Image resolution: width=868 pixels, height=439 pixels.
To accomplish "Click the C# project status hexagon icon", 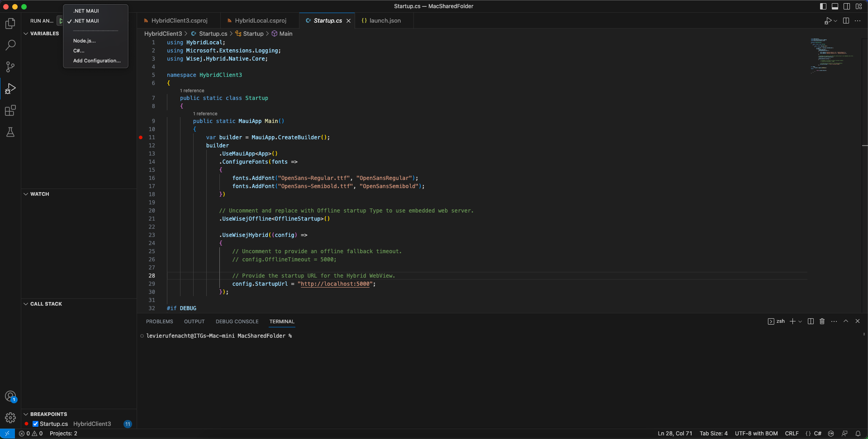I will 831,434.
